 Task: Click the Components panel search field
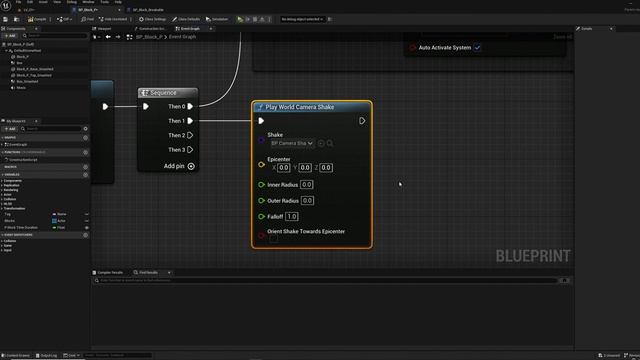[55, 36]
